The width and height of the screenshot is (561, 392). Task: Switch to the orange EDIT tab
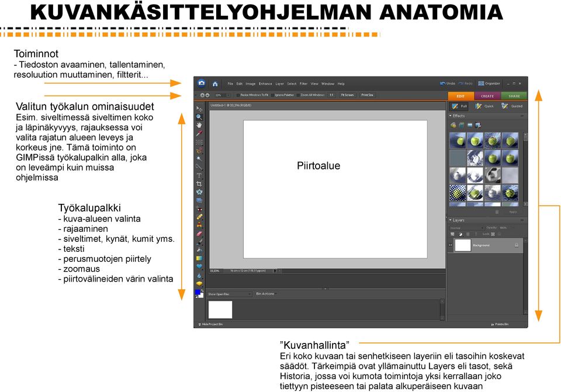pos(461,96)
